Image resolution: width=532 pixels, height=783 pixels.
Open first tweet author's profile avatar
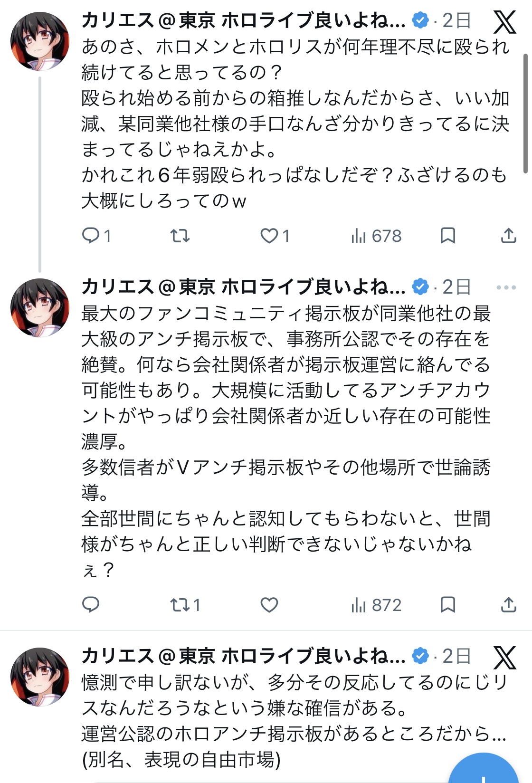(x=40, y=42)
